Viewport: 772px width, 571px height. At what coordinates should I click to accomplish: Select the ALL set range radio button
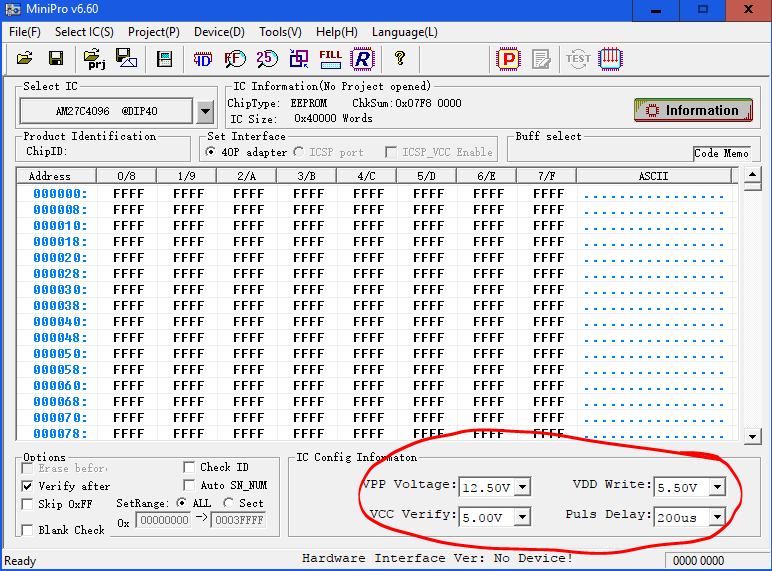(x=182, y=503)
